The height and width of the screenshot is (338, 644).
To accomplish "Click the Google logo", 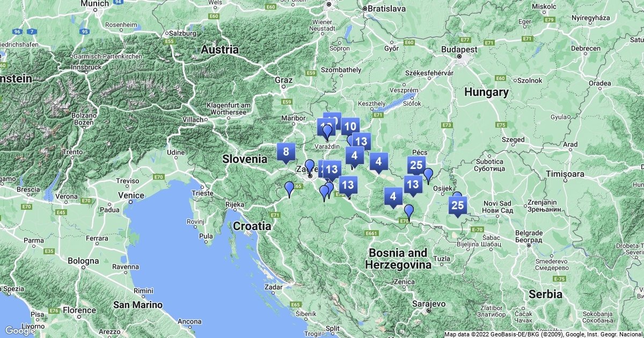I will click(x=19, y=330).
